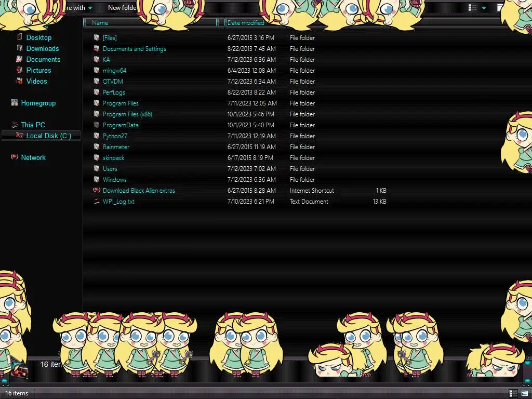Switch to large icons view in status bar
Image resolution: width=532 pixels, height=399 pixels.
pos(525,394)
